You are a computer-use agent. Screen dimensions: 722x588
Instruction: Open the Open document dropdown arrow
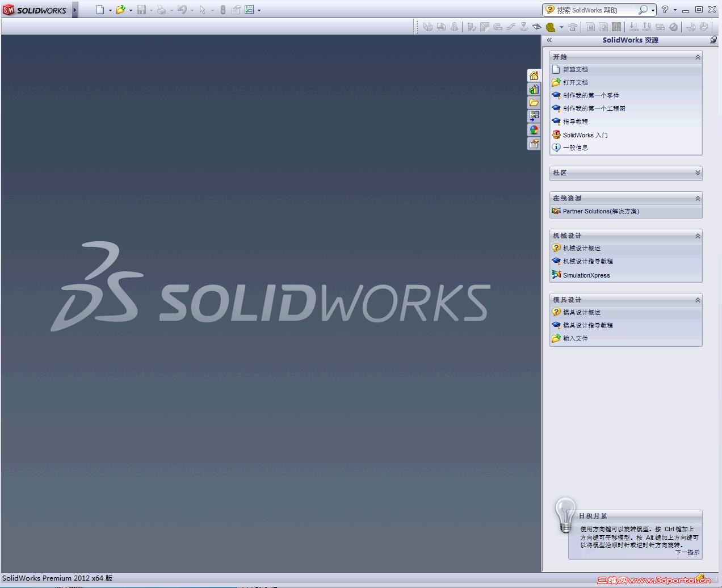coord(131,10)
